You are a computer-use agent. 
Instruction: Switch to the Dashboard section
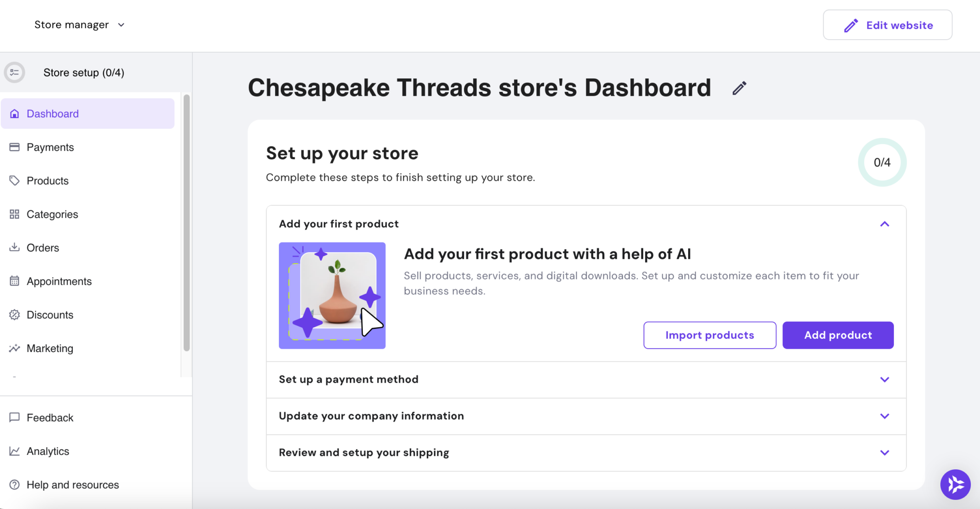click(x=53, y=113)
